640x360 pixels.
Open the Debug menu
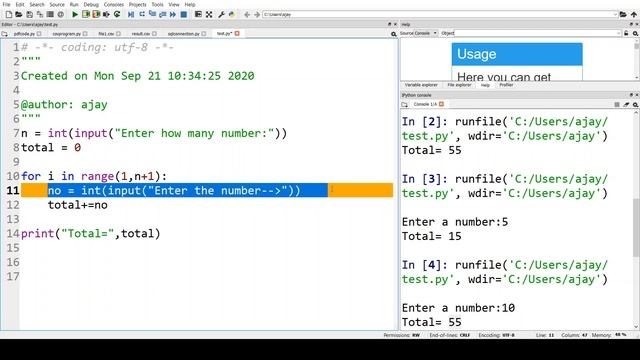point(91,4)
